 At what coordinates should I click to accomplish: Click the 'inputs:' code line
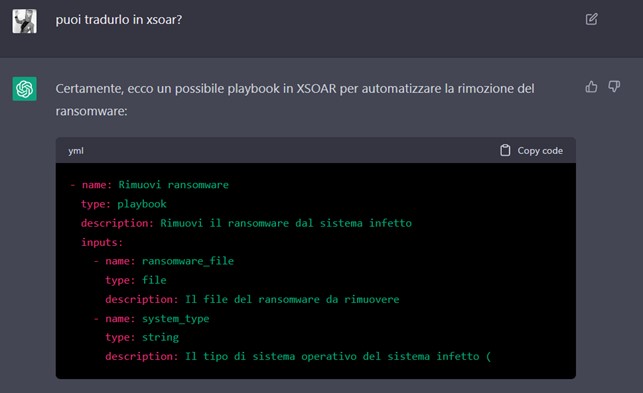point(102,242)
